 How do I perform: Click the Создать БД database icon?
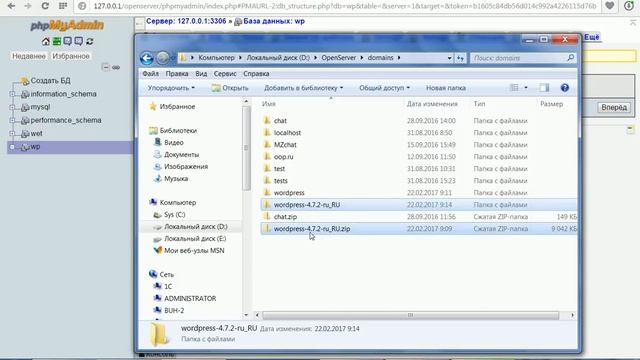pyautogui.click(x=24, y=81)
